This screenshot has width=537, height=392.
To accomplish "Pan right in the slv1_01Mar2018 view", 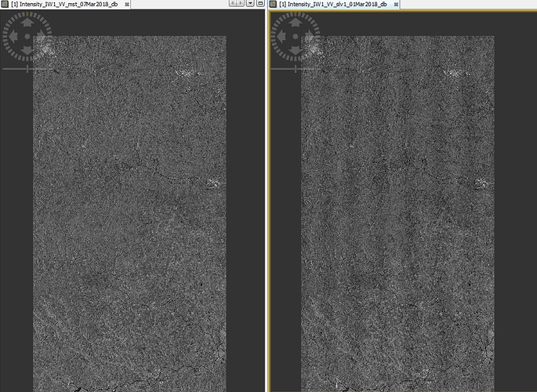I will pyautogui.click(x=309, y=36).
